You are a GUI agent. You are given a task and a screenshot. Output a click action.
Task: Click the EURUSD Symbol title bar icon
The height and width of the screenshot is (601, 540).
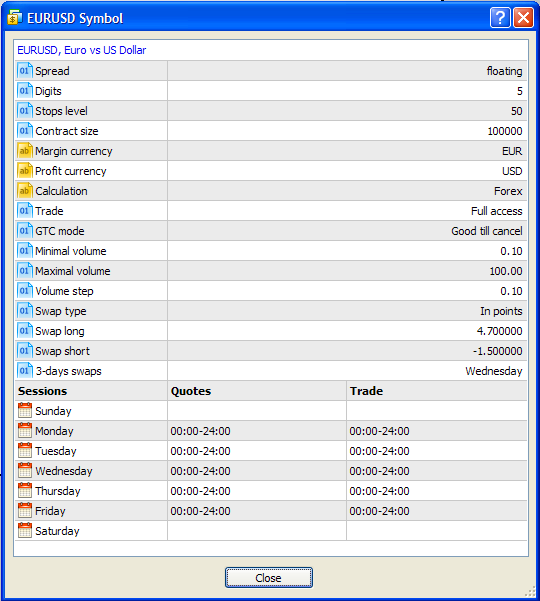[15, 18]
